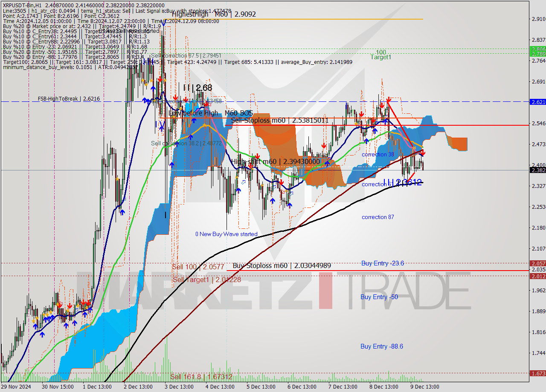The height and width of the screenshot is (392, 546).
Task: Select the 5 Dec 13:00 time label
Action: coord(261,387)
